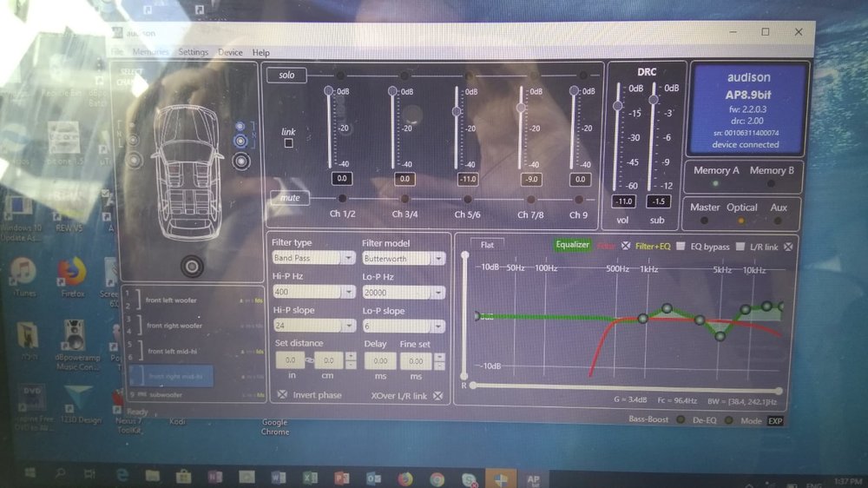Click the Flat equalizer button

(487, 245)
